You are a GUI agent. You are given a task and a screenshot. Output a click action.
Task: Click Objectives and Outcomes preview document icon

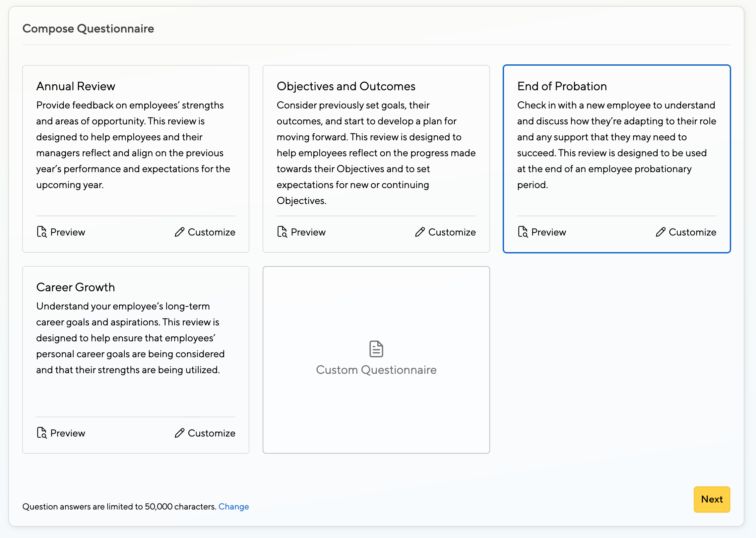point(282,232)
